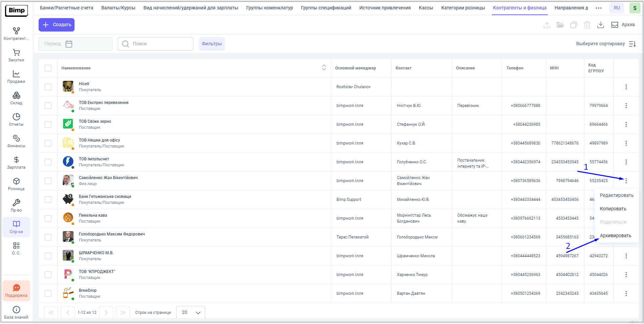Open the Закупки section in sidebar
The width and height of the screenshot is (644, 324).
16,55
